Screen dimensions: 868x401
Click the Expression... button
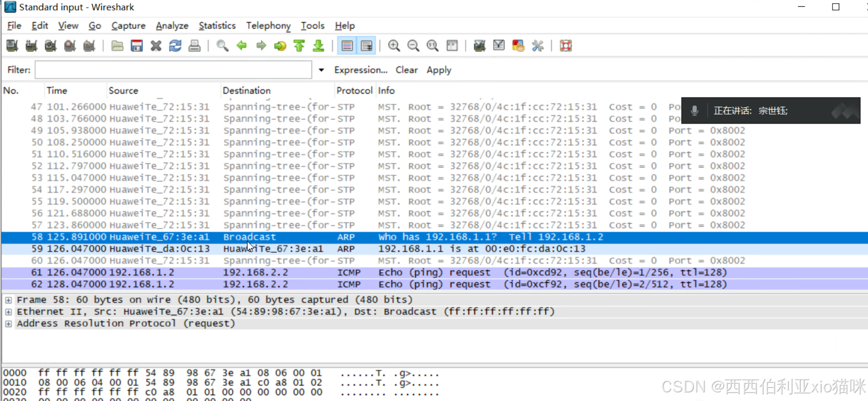(x=360, y=70)
